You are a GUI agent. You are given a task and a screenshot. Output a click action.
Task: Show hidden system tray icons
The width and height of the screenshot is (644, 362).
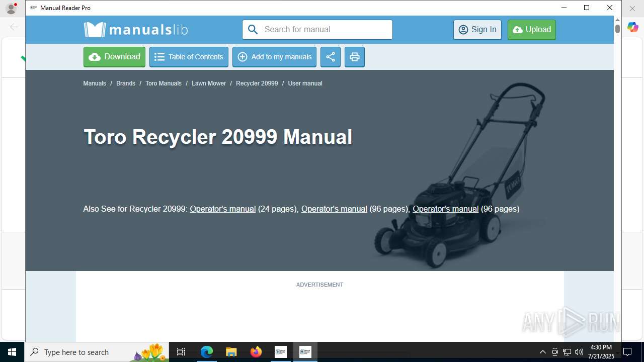pos(542,352)
